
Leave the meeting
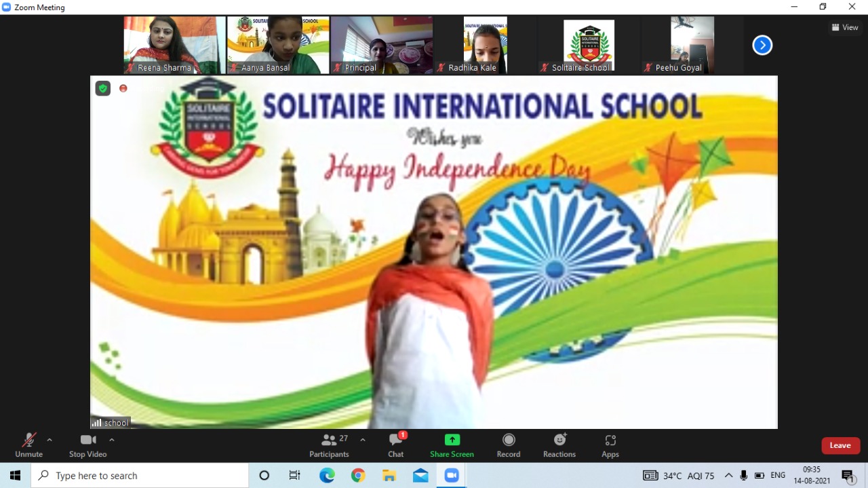(x=841, y=445)
